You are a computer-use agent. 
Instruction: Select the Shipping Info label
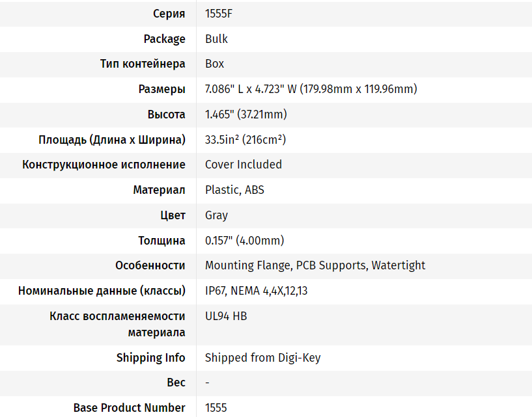[x=151, y=358]
